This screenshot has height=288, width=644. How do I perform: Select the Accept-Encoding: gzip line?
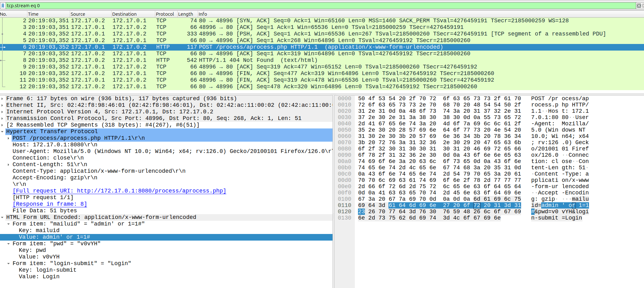166,178
